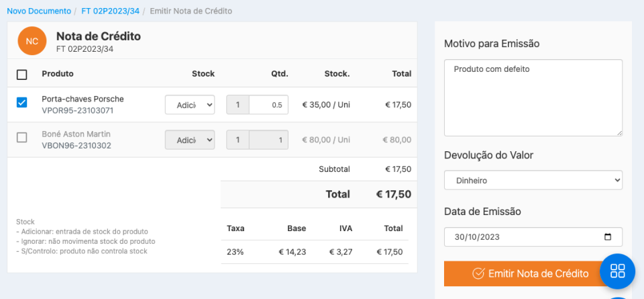Edit quantity field for Porta-chaves Porsche
The width and height of the screenshot is (644, 299).
tap(268, 105)
